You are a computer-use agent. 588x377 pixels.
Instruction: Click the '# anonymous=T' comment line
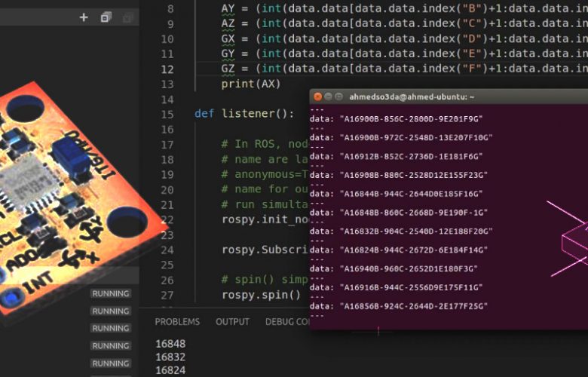tap(265, 174)
